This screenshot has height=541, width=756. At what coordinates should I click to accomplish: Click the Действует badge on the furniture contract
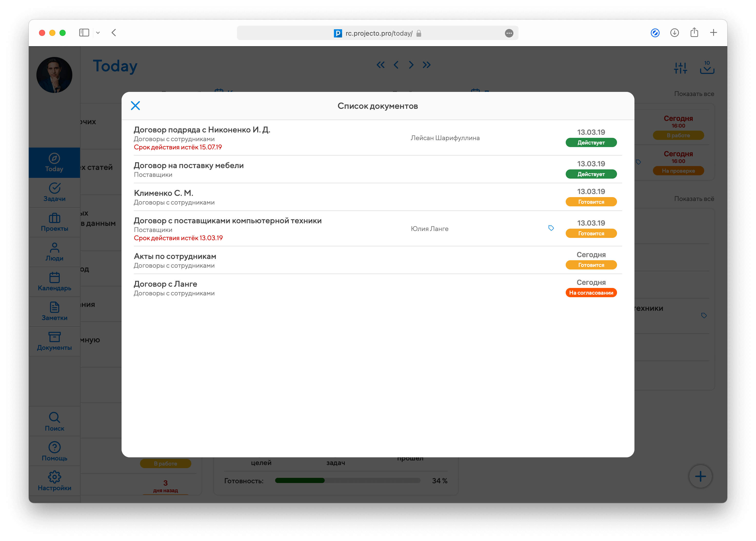click(x=591, y=174)
